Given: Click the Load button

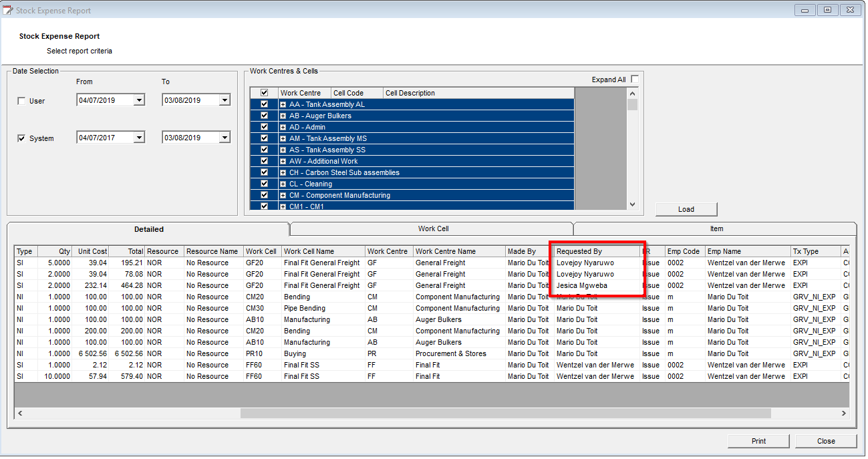Looking at the screenshot, I should (686, 209).
